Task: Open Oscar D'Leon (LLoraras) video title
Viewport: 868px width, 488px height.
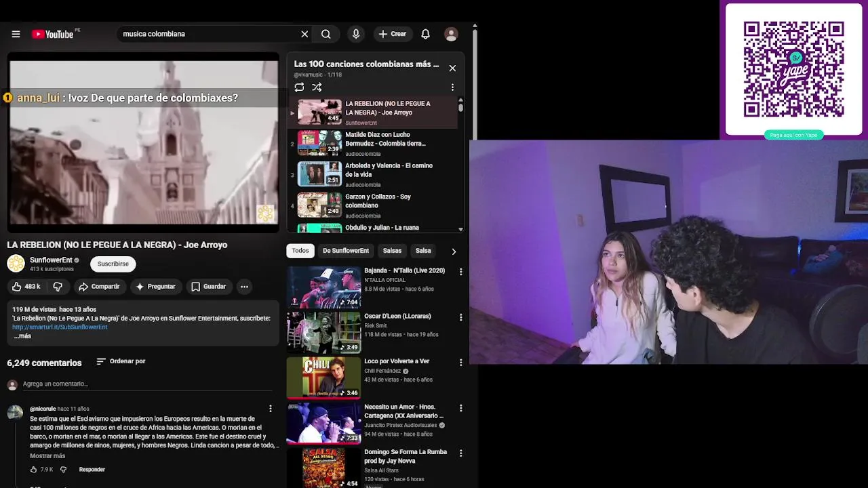Action: tap(397, 316)
